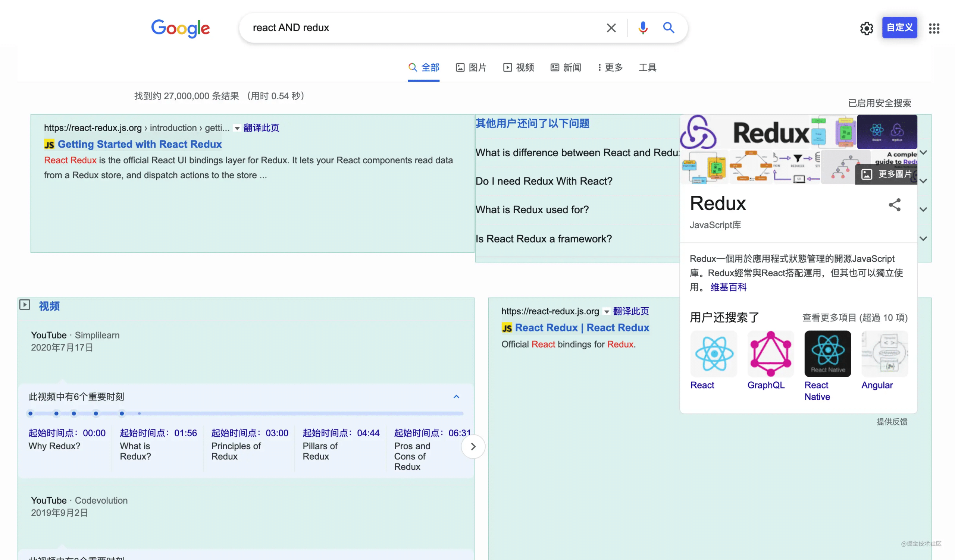The width and height of the screenshot is (955, 560).
Task: Open the settings gear icon
Action: [866, 28]
